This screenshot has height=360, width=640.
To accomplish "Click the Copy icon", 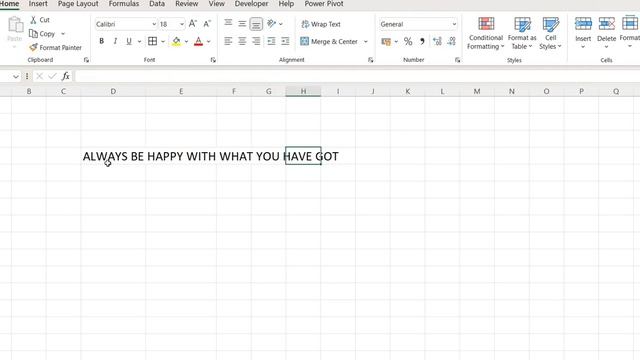I will coord(33,33).
